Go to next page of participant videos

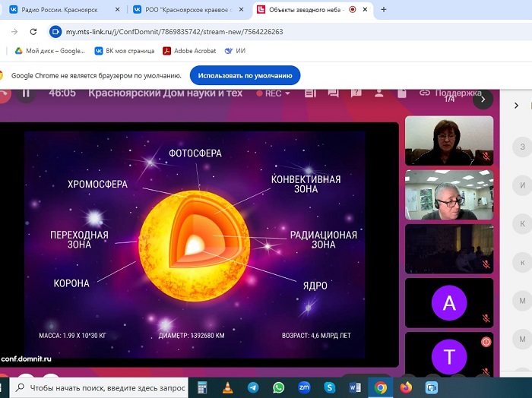pyautogui.click(x=482, y=99)
